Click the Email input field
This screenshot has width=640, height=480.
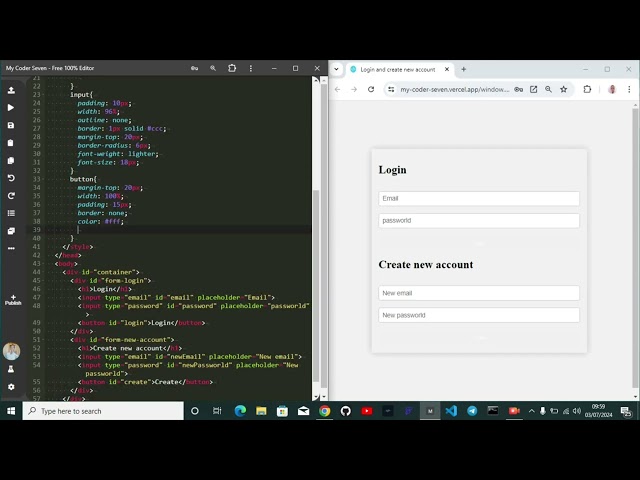(x=479, y=198)
